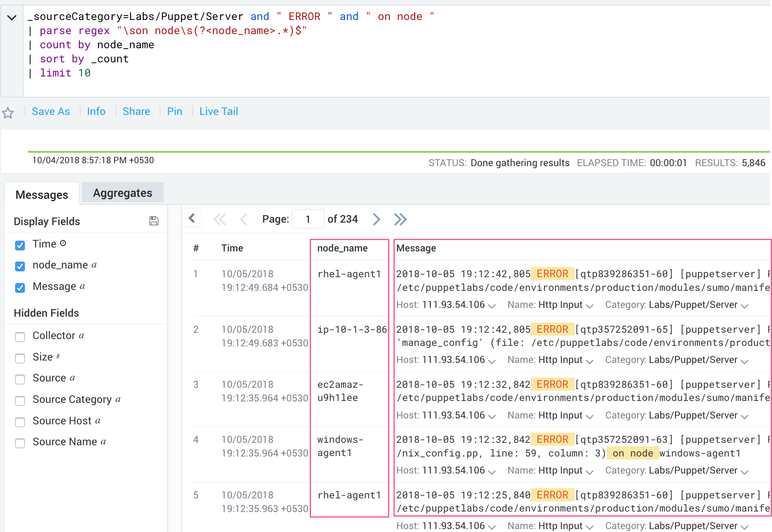Click highlighted ERROR keyword in row 1
772x532 pixels.
[552, 274]
